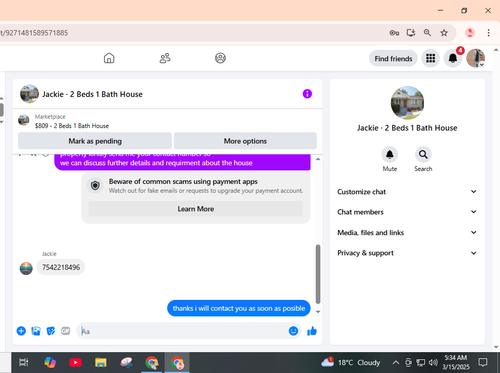The height and width of the screenshot is (373, 500).
Task: Expand Media, files and links section
Action: click(407, 233)
